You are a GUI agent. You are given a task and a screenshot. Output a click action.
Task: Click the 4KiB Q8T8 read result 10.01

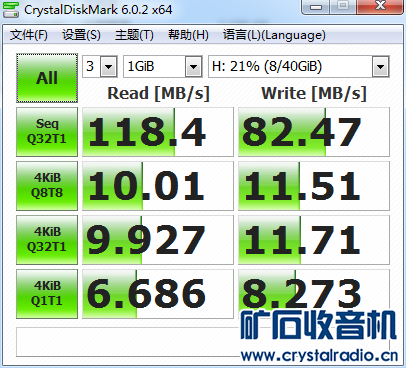pyautogui.click(x=158, y=186)
